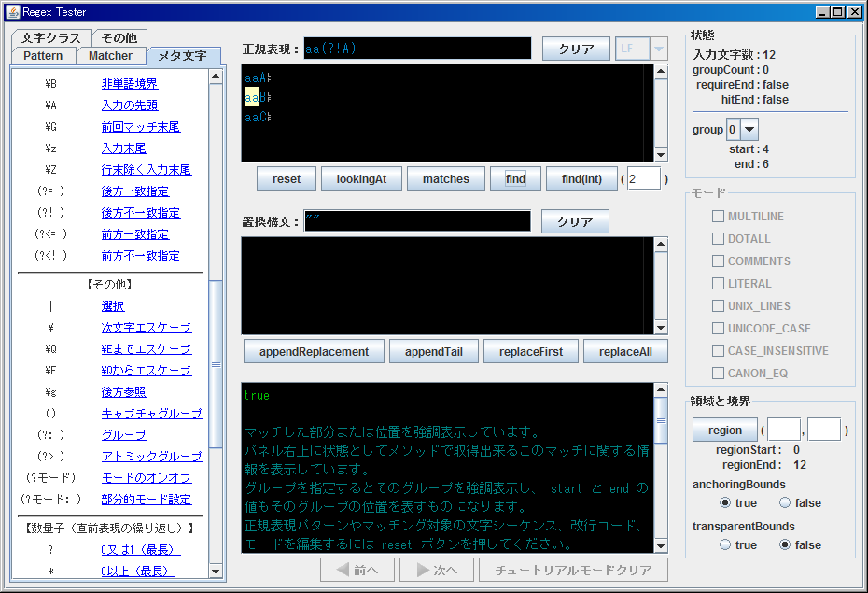The height and width of the screenshot is (593, 868).
Task: Open the LF line-ending dropdown
Action: [x=658, y=49]
